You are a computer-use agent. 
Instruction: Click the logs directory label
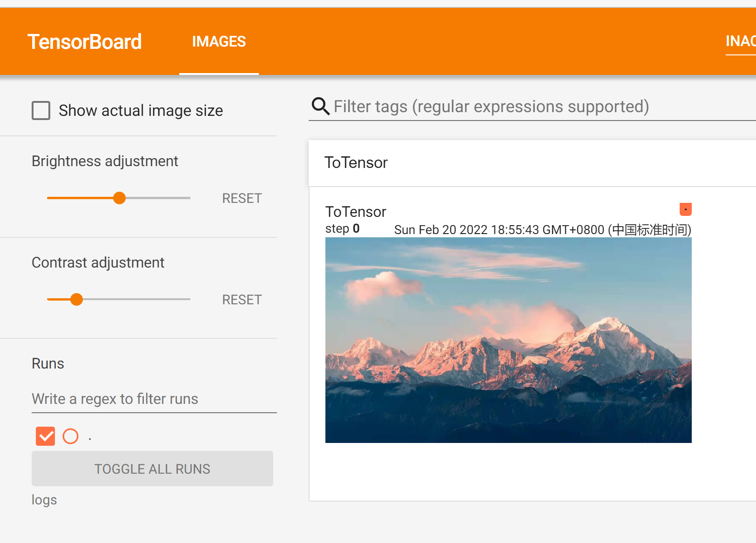tap(44, 500)
